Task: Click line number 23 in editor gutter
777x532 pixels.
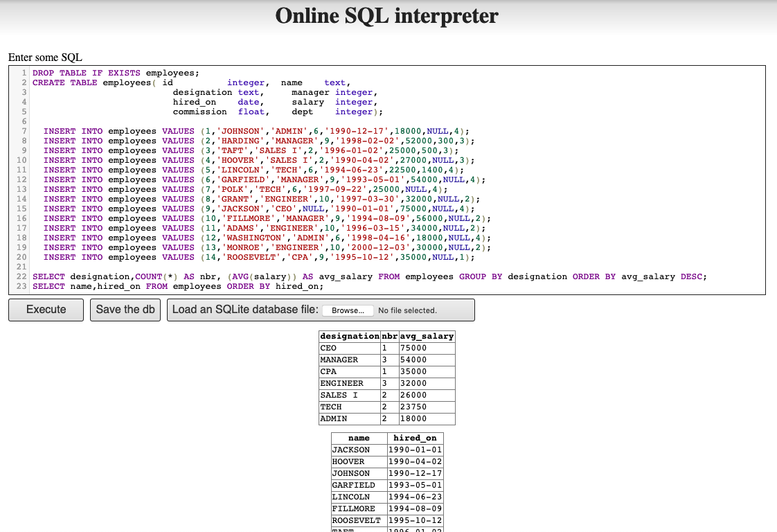Action: tap(21, 287)
